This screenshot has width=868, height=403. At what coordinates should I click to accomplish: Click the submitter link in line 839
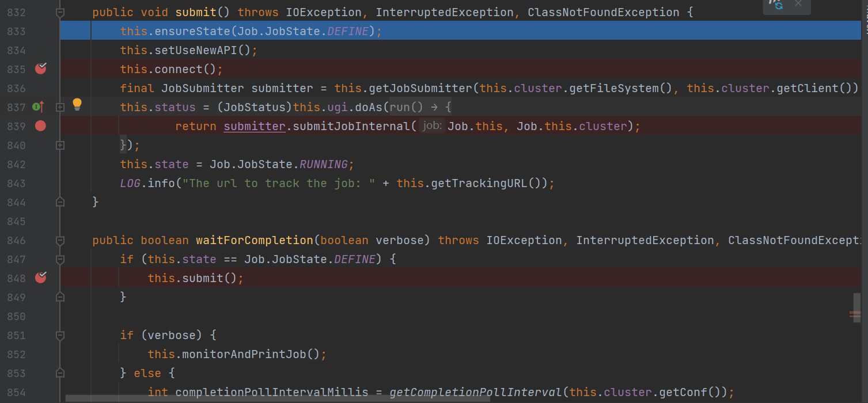[255, 126]
